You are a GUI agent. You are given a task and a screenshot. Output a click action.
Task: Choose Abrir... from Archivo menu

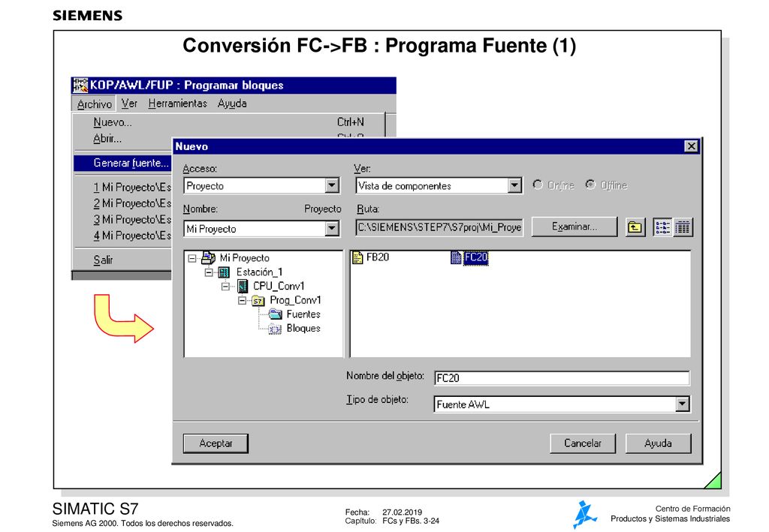point(123,139)
